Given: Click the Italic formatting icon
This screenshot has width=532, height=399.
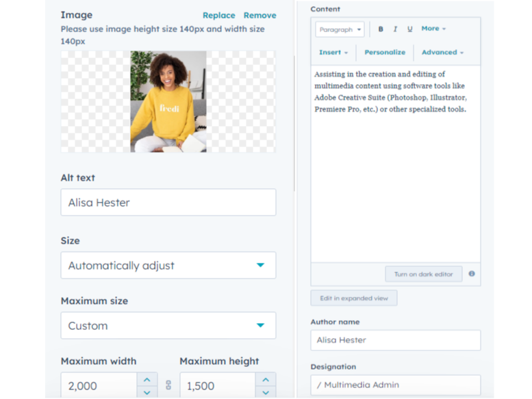Looking at the screenshot, I should click(x=395, y=29).
